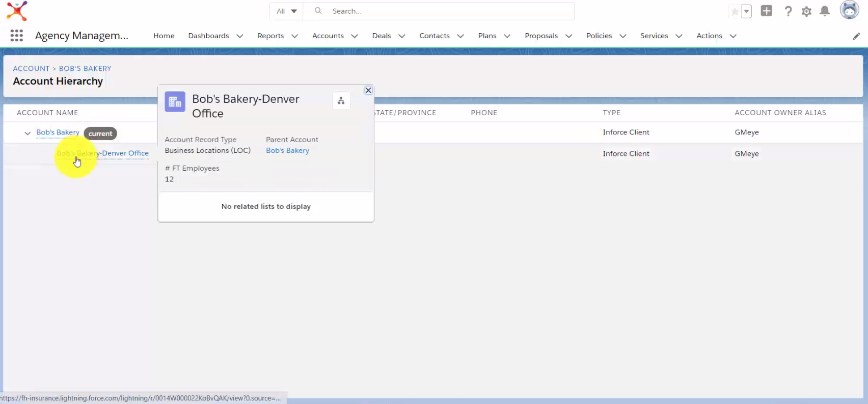
Task: Open the Services tab
Action: [x=654, y=36]
